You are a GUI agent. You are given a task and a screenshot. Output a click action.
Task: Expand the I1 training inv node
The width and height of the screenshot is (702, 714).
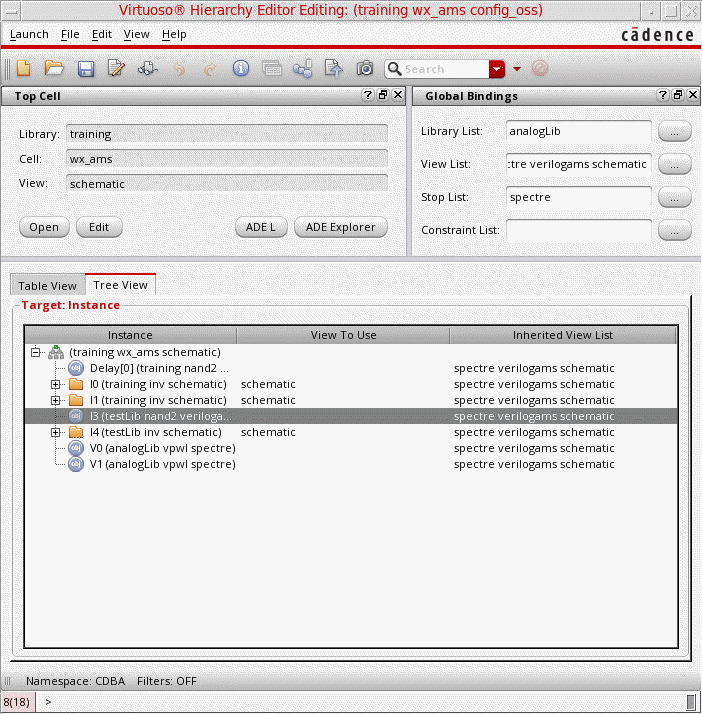click(x=56, y=400)
